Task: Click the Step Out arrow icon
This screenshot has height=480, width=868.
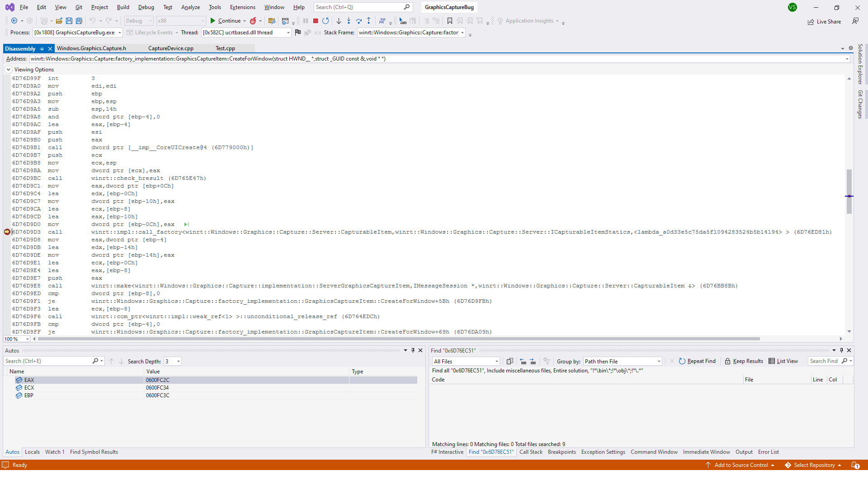Action: click(369, 21)
